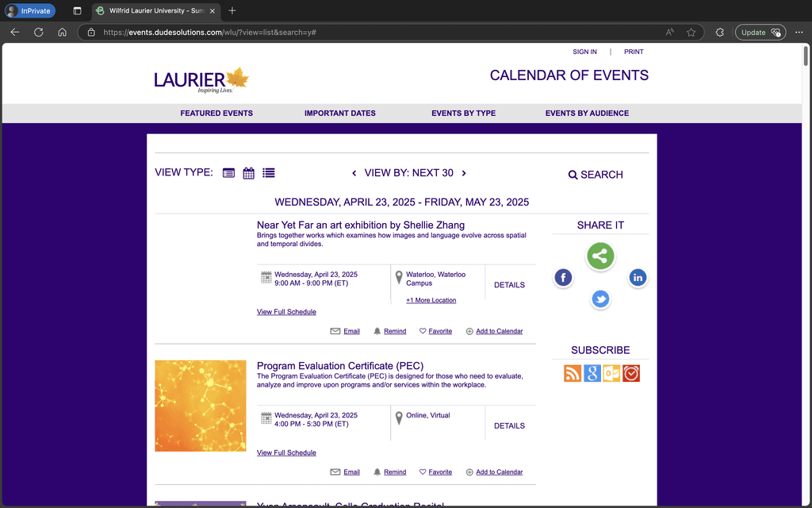The width and height of the screenshot is (812, 508).
Task: Open browser Settings and more menu
Action: click(799, 32)
